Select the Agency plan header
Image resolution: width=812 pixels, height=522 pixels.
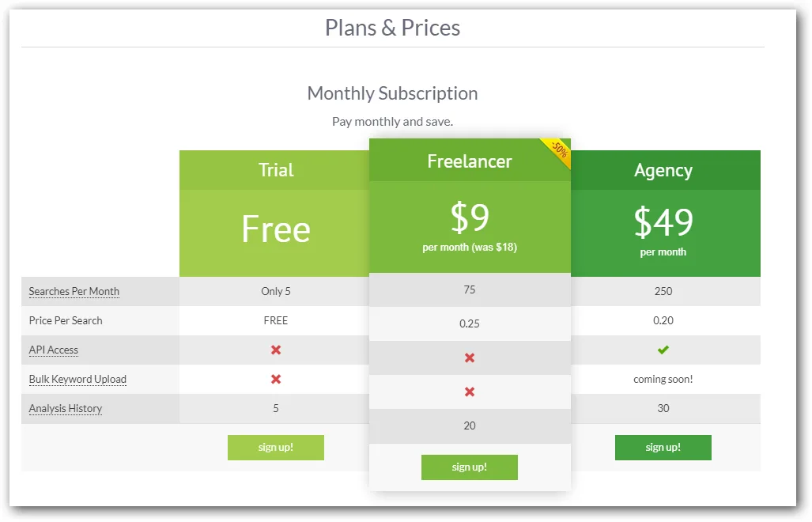[663, 170]
